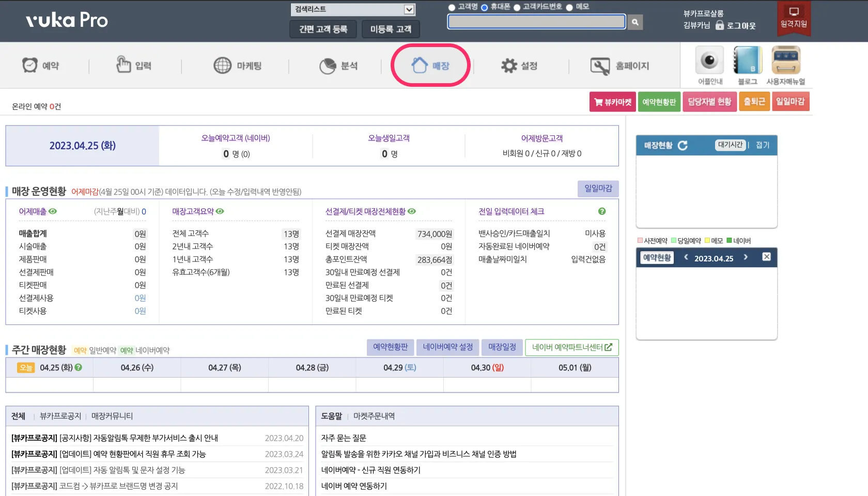Expand the 검색리스트 dropdown

pos(353,9)
